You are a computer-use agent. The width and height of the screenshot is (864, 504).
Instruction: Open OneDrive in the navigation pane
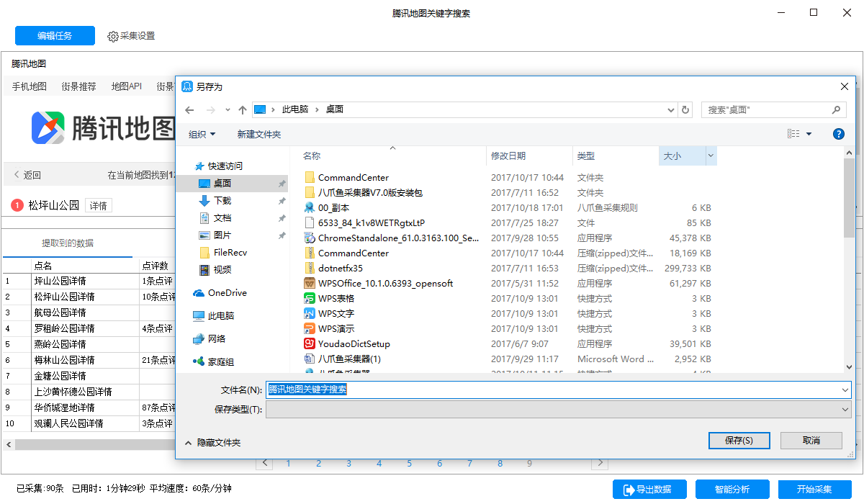coord(227,293)
